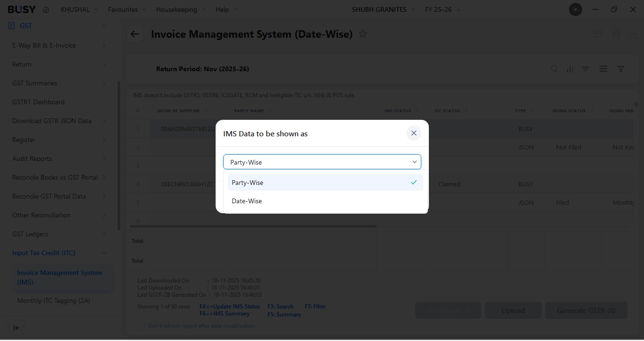Click the GST section document icon
Screen dimensions: 644x341
click(12, 26)
